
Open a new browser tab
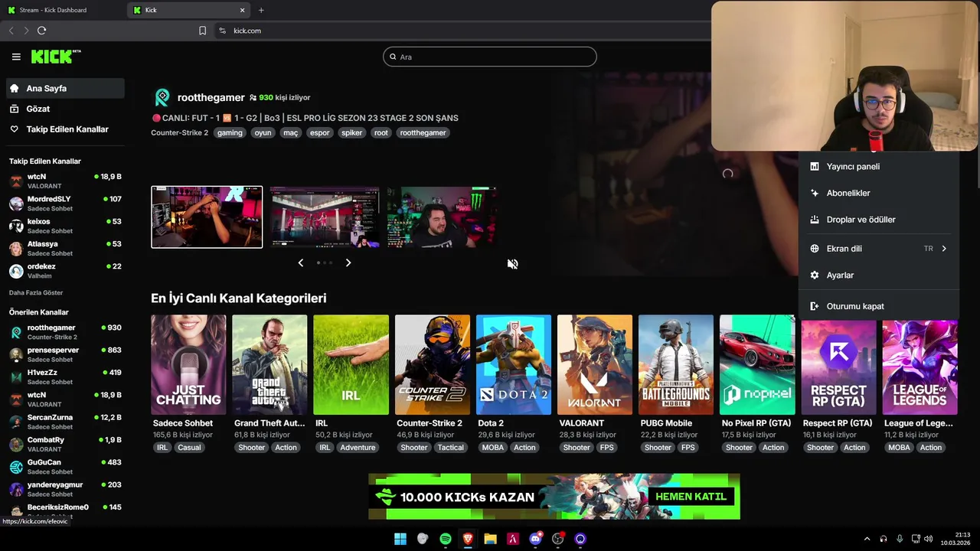[261, 10]
